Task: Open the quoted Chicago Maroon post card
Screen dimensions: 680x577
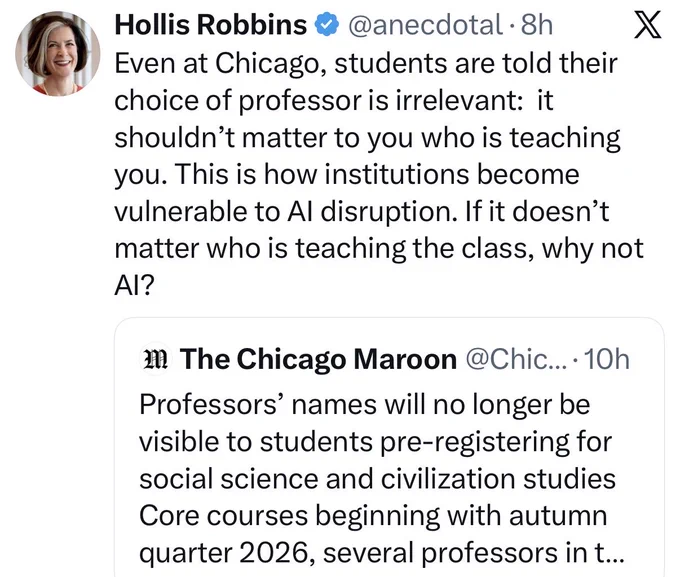Action: click(389, 448)
